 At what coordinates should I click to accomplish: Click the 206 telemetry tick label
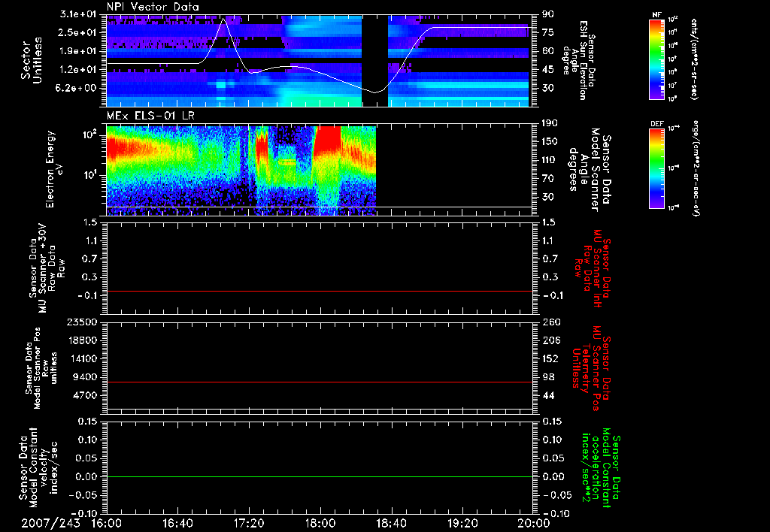tap(550, 340)
